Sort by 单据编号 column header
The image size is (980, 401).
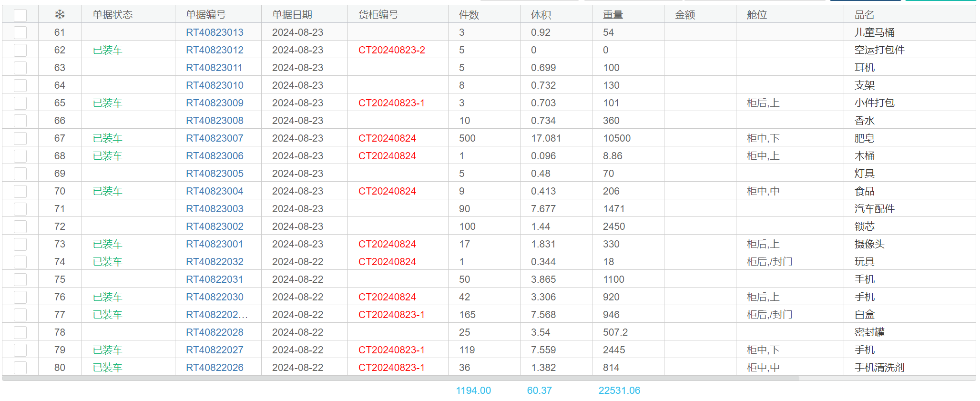click(206, 15)
